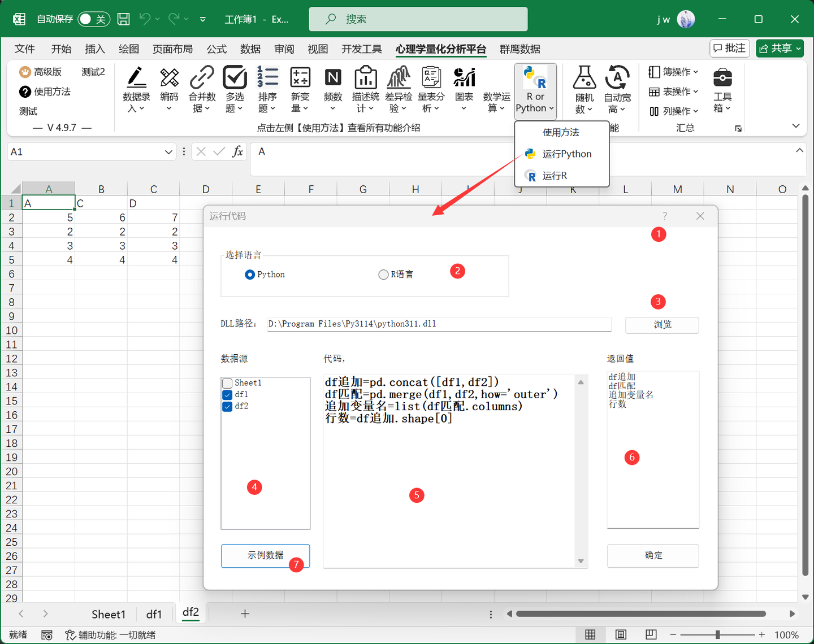Check the Sheet1 data source checkbox
Screen dimensions: 814x644
click(x=227, y=383)
